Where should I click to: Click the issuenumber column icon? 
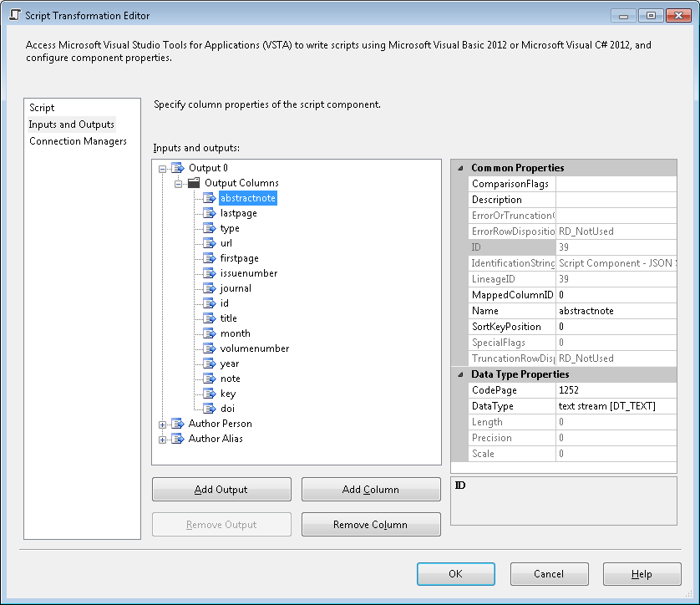[x=210, y=273]
